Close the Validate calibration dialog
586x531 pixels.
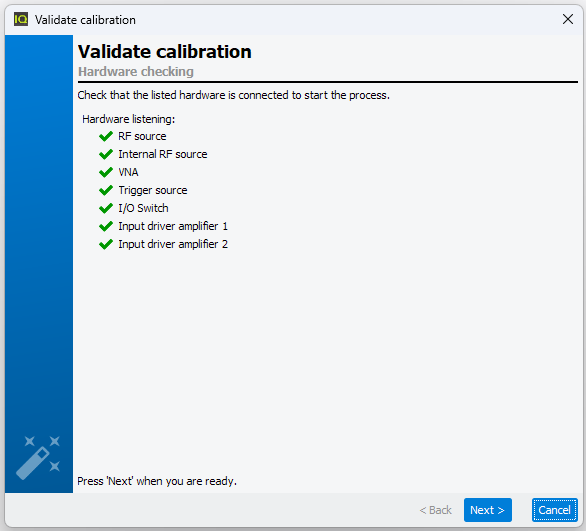[568, 19]
